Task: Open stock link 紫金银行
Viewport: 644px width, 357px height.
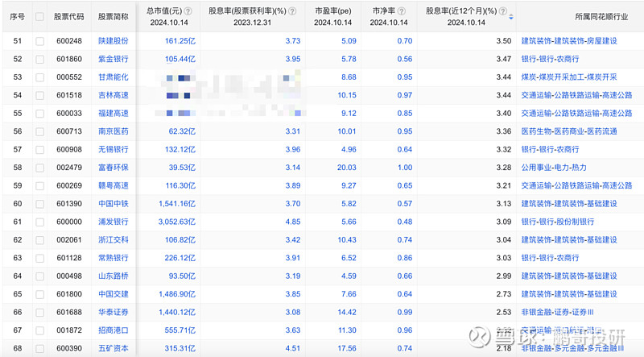Action: pos(114,59)
